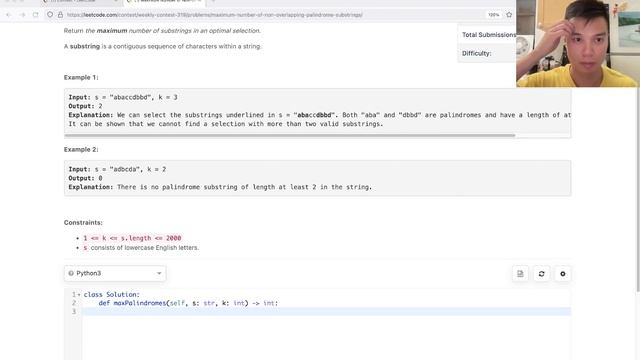
Task: Click the 'Output: 0' line
Action: tap(85, 178)
